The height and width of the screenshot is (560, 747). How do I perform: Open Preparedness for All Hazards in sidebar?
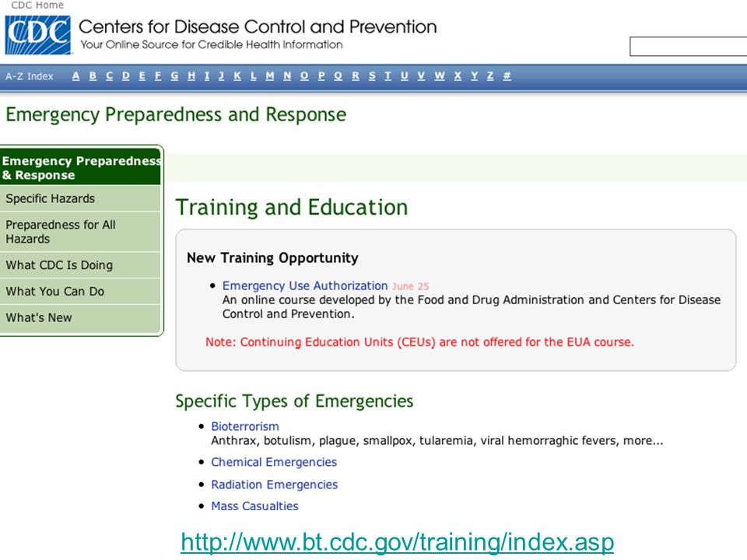80,232
